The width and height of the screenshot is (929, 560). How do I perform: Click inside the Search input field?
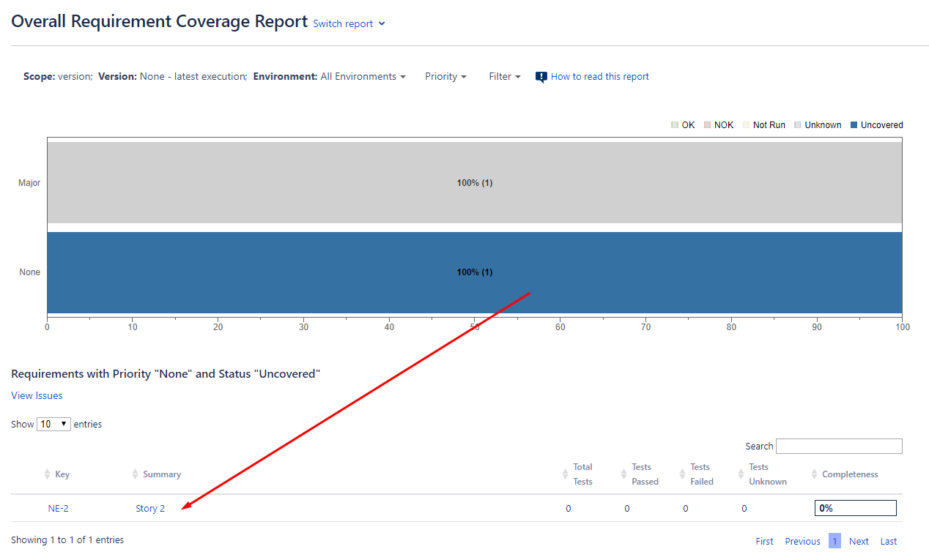point(839,446)
